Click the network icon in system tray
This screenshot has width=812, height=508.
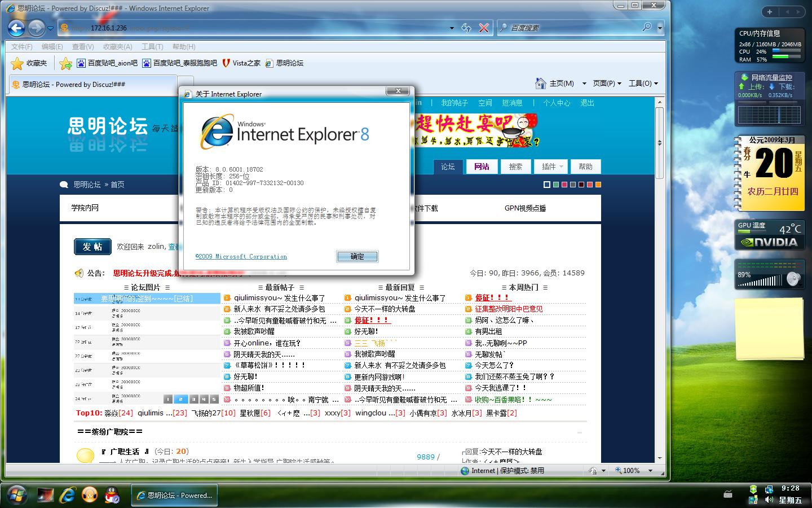tap(769, 489)
